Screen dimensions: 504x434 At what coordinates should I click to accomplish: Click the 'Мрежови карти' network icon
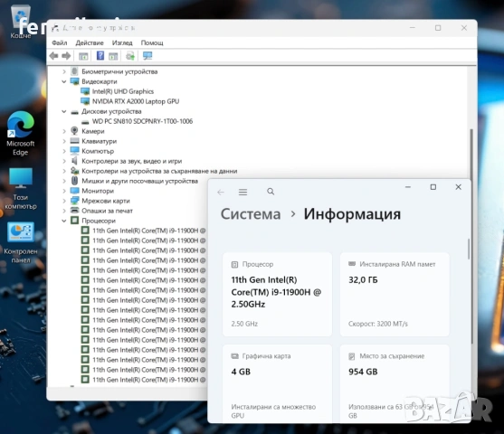[x=74, y=201]
